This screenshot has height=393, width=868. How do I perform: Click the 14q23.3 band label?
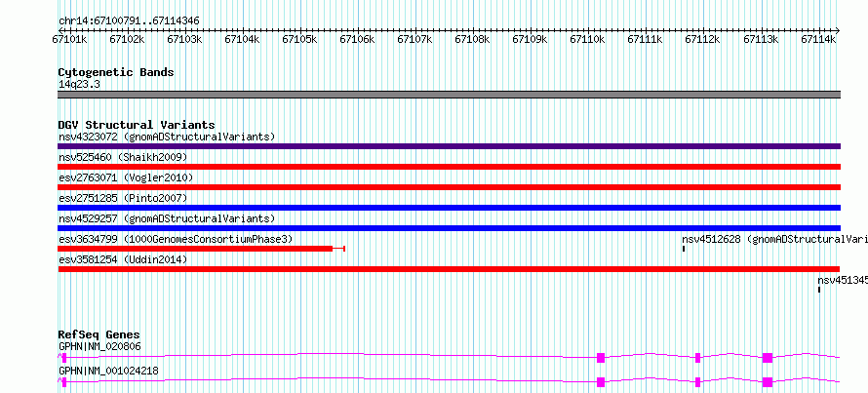79,85
